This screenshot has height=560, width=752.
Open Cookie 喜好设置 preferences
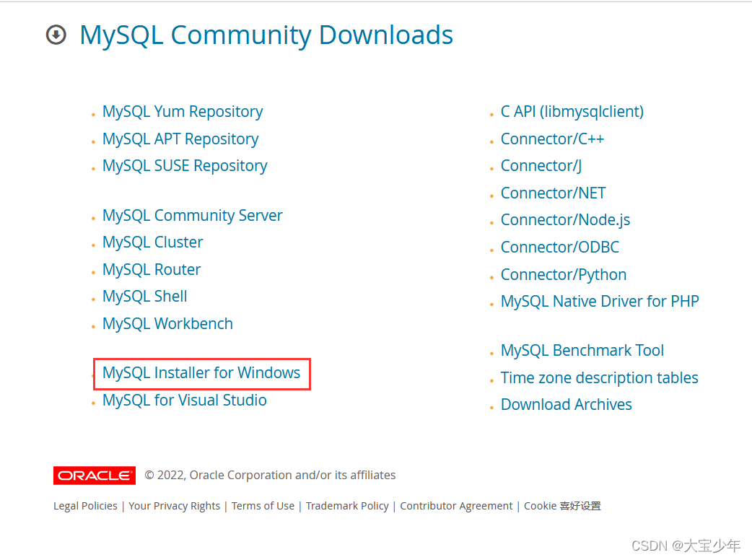[x=562, y=506]
